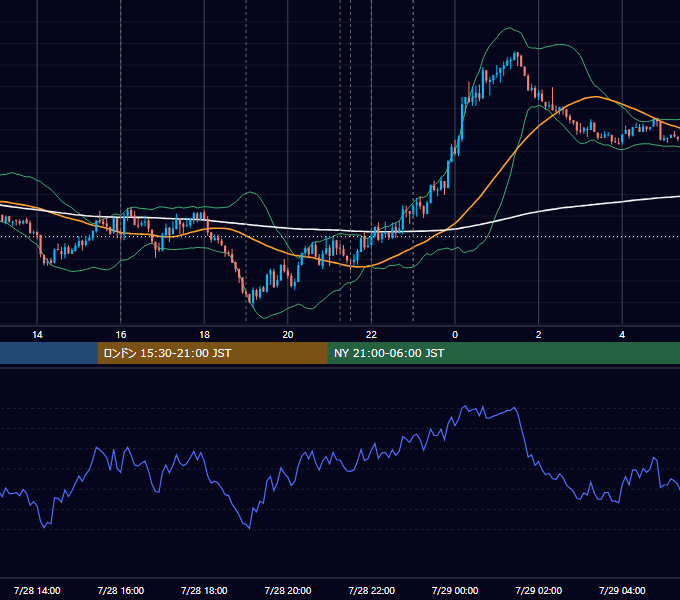Click the 7/28 18:00 date label

pos(204,590)
